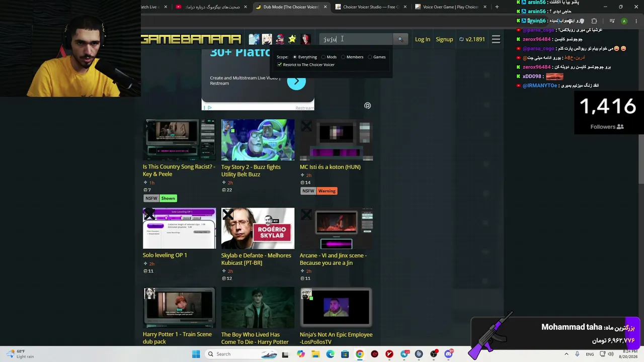Click the search magnifier button
The width and height of the screenshot is (644, 362).
click(x=400, y=39)
